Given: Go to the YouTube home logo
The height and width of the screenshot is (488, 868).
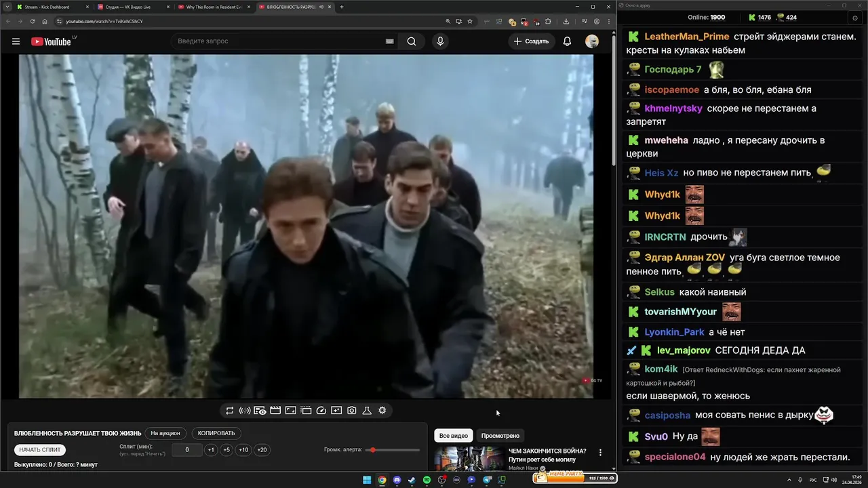Looking at the screenshot, I should 51,41.
